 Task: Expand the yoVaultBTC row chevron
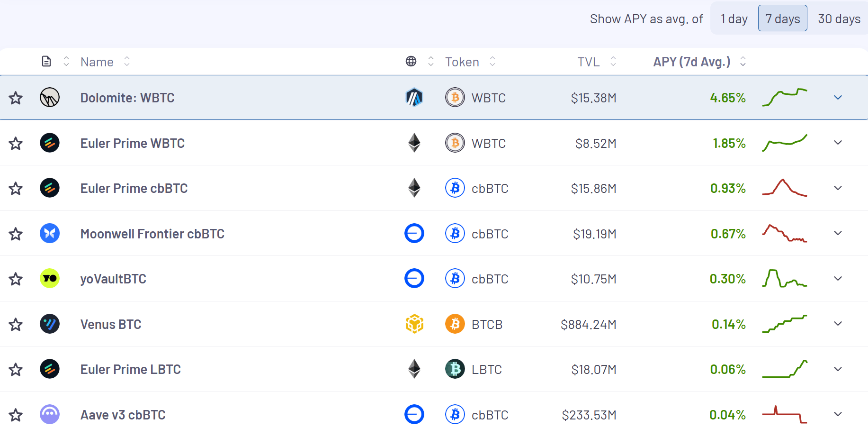coord(838,279)
